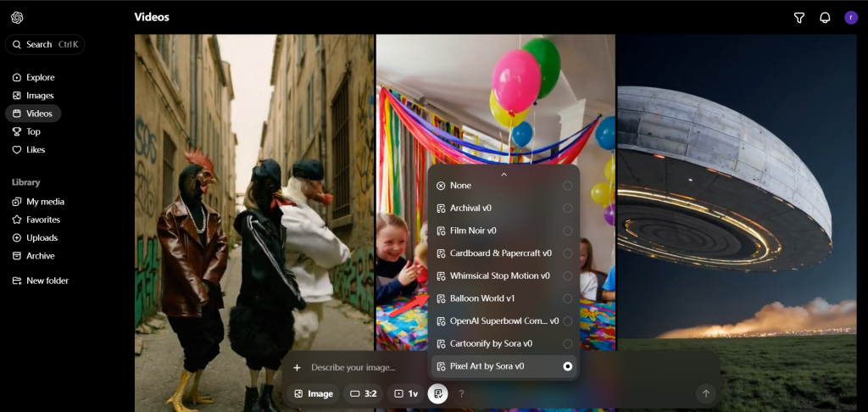The image size is (868, 412).
Task: Click the question mark help icon
Action: tap(461, 393)
